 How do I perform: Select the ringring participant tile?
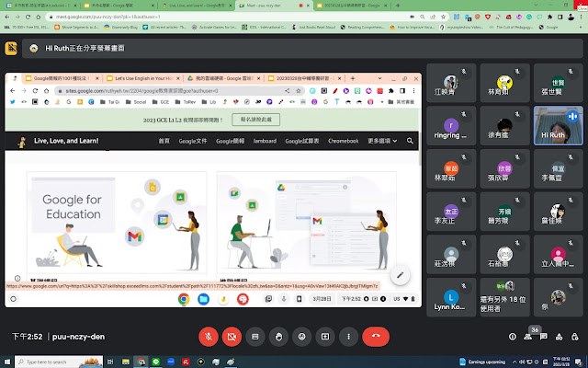tap(451, 125)
